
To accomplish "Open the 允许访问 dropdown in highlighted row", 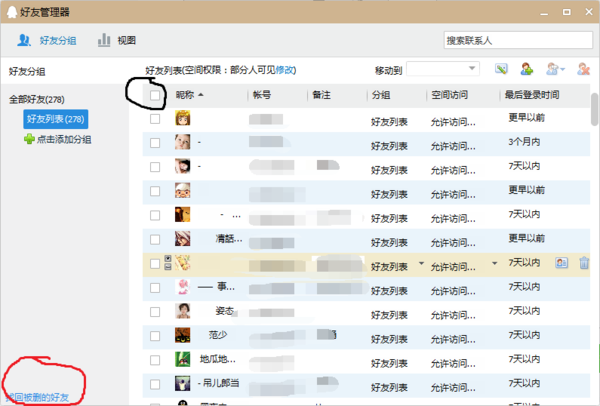I will point(494,263).
